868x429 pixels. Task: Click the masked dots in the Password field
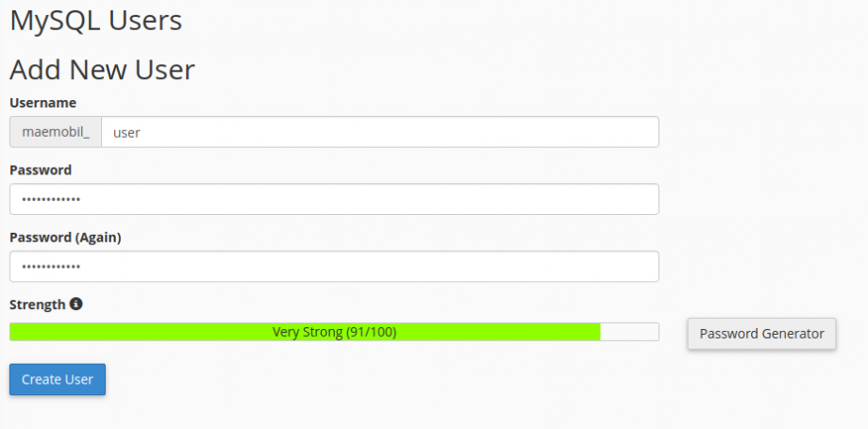coord(51,200)
